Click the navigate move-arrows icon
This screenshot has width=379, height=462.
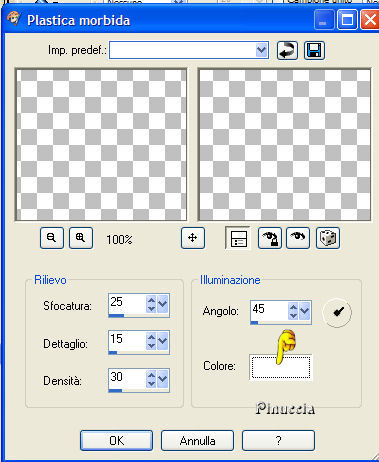pos(193,238)
